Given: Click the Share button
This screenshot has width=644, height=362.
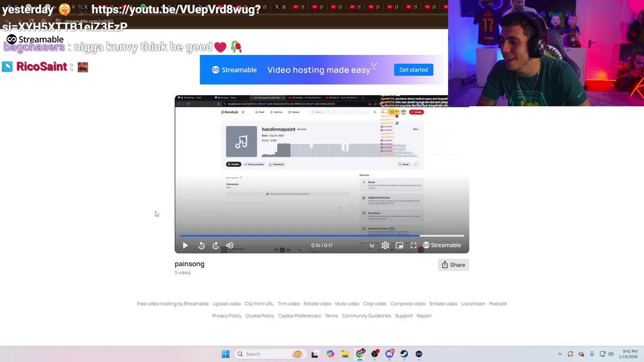Looking at the screenshot, I should [x=453, y=265].
